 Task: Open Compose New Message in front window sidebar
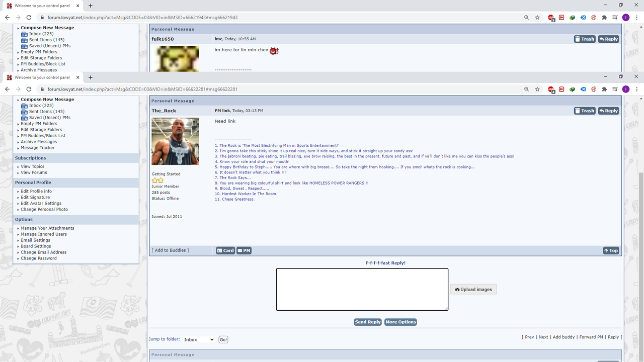click(47, 100)
